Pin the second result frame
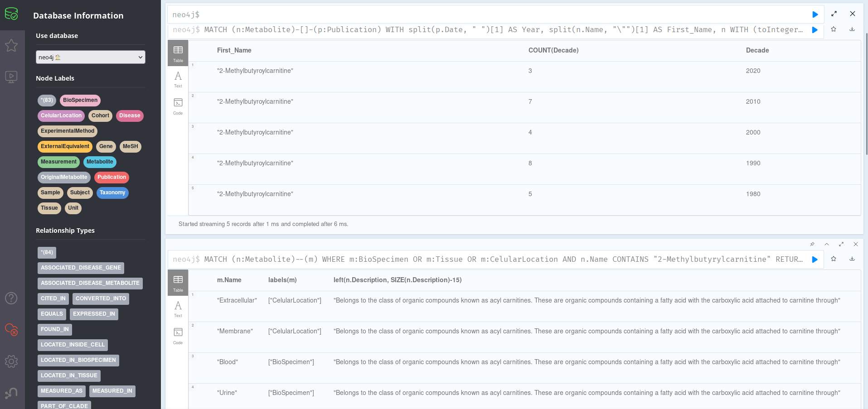Image resolution: width=868 pixels, height=409 pixels. (812, 244)
